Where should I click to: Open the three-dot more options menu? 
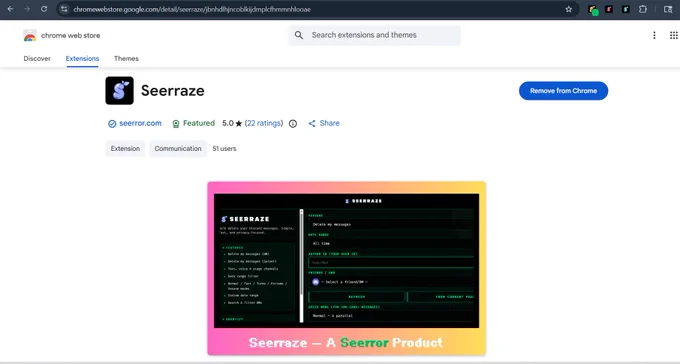tap(654, 36)
